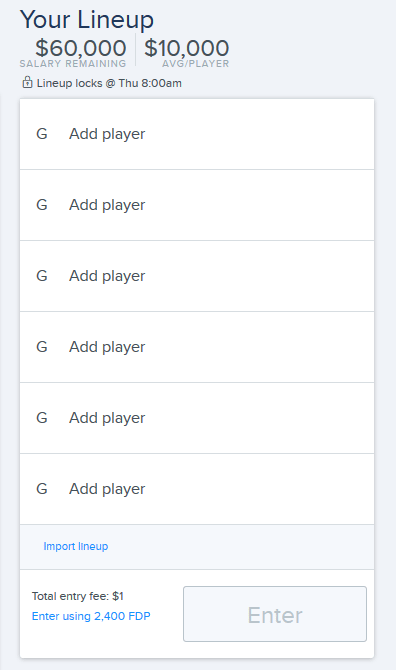This screenshot has width=396, height=670.
Task: Click the G position label in the last row
Action: 42,488
